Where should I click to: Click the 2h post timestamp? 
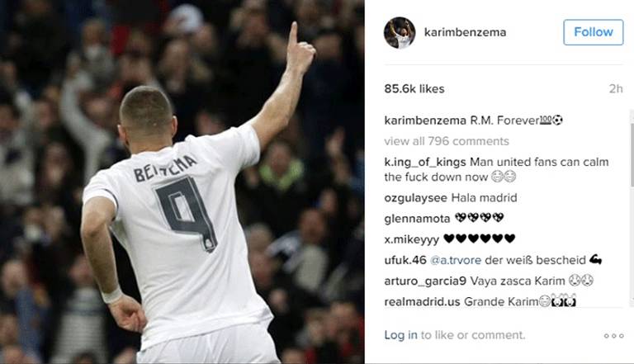(x=616, y=89)
